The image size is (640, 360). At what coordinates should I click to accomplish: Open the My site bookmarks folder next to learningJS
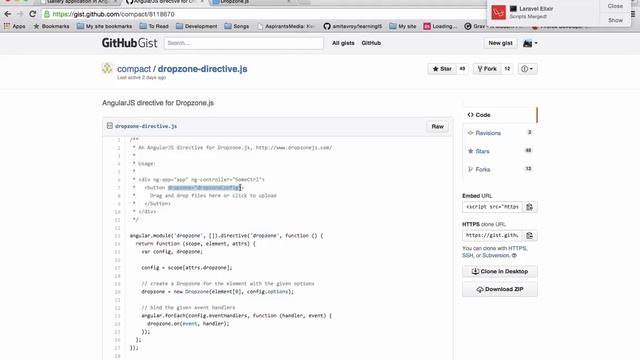pos(402,26)
